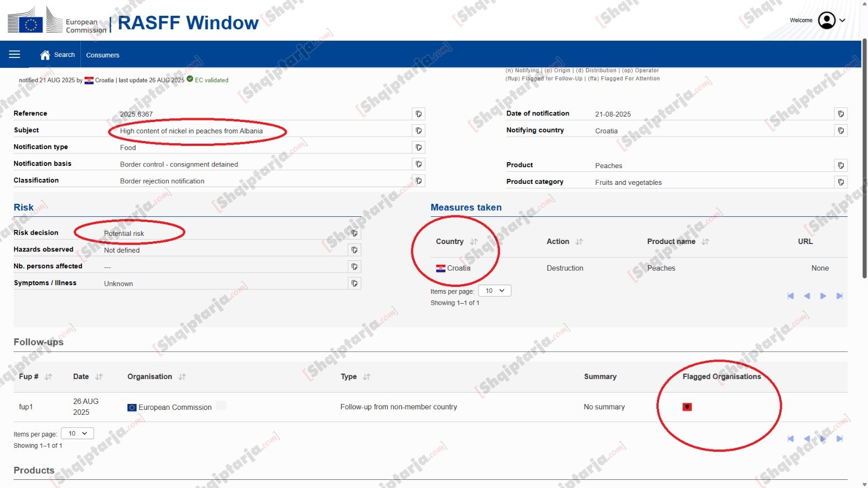Open Measures taken items per page dropdown
This screenshot has height=488, width=868.
coord(495,291)
